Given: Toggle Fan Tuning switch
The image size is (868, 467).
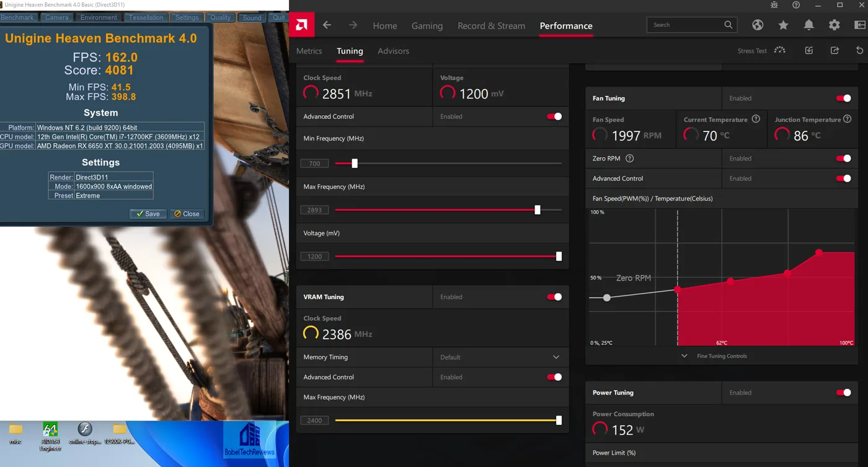Looking at the screenshot, I should pos(843,98).
